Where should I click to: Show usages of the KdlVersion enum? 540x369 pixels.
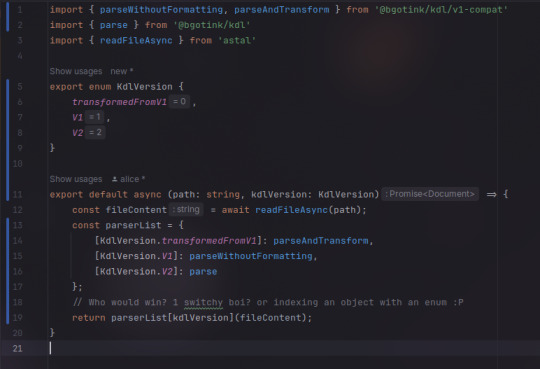[76, 71]
